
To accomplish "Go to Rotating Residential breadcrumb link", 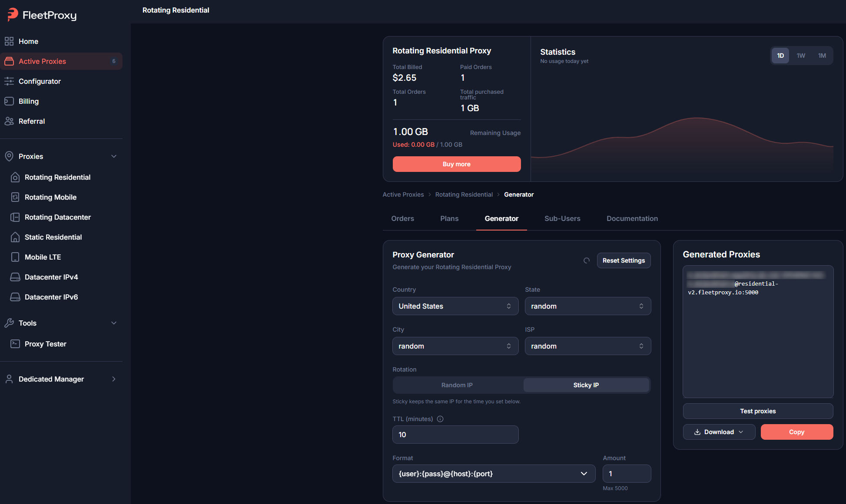I will (464, 194).
